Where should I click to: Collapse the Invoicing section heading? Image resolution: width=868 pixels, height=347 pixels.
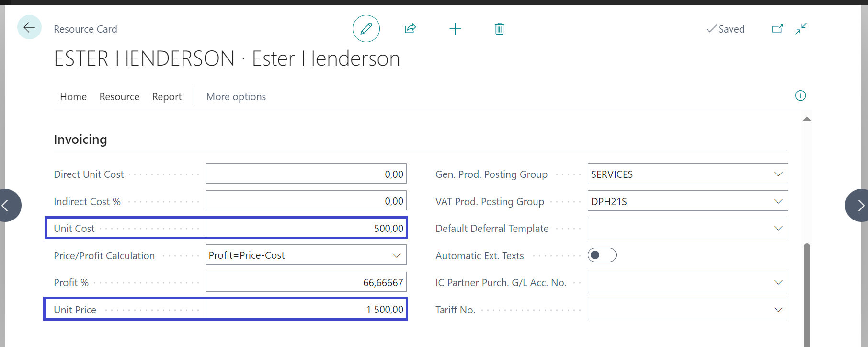point(80,139)
